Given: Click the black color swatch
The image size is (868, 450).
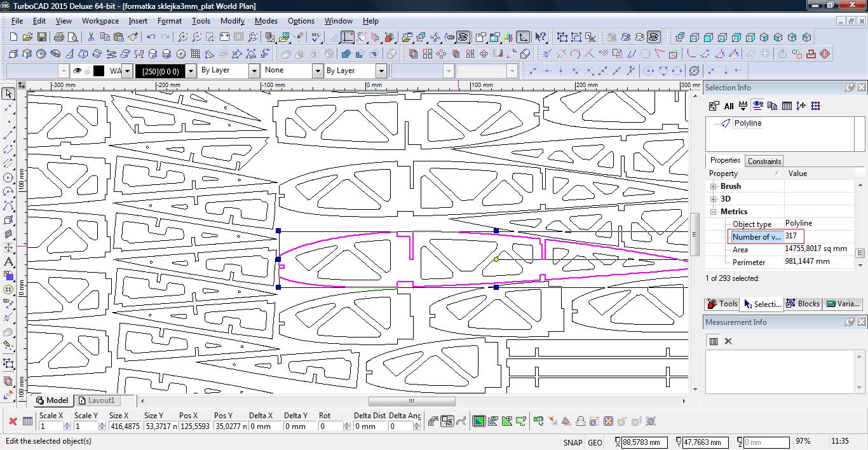Looking at the screenshot, I should coord(98,71).
